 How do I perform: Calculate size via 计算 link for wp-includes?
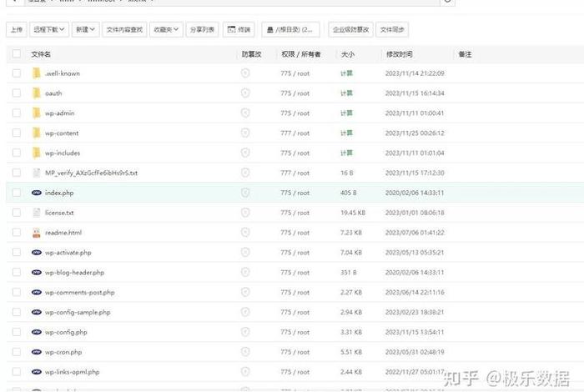346,153
